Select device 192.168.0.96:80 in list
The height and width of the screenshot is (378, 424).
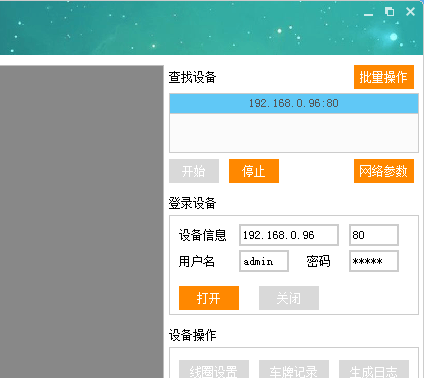[x=294, y=103]
